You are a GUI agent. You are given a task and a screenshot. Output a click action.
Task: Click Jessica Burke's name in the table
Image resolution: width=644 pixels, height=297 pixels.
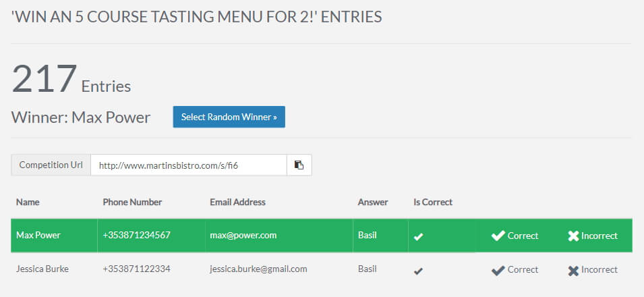click(x=42, y=269)
